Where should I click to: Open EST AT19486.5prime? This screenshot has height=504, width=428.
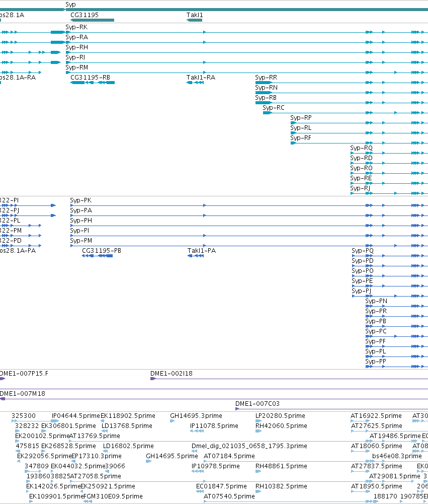[395, 436]
